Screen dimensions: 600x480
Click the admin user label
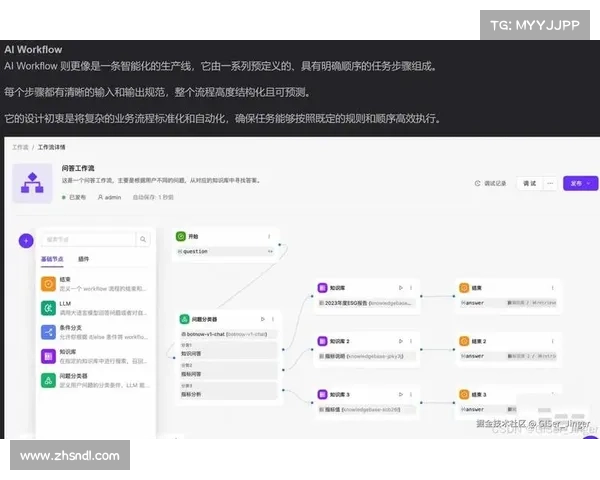tap(109, 197)
